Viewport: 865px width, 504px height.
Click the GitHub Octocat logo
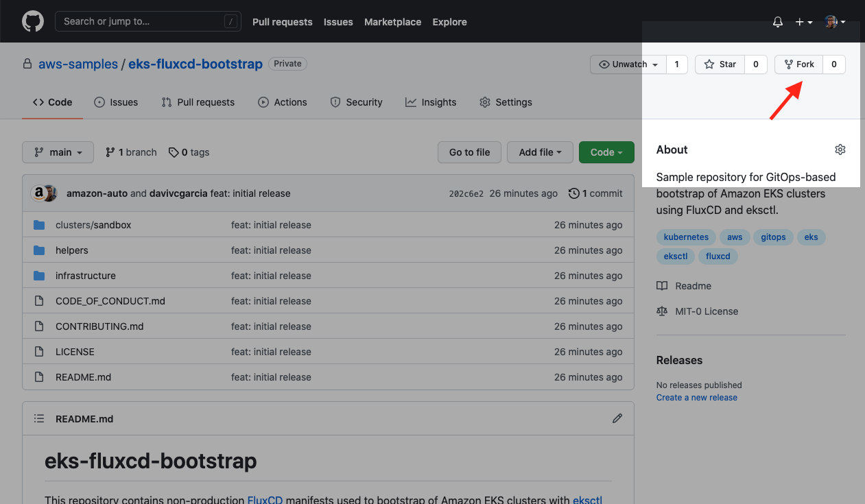(x=33, y=21)
